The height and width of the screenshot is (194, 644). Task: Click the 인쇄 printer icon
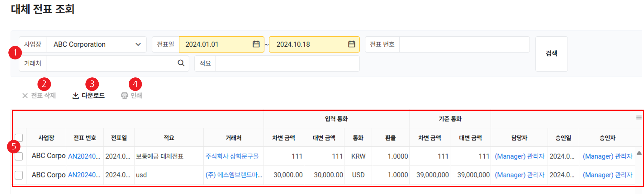(x=124, y=96)
